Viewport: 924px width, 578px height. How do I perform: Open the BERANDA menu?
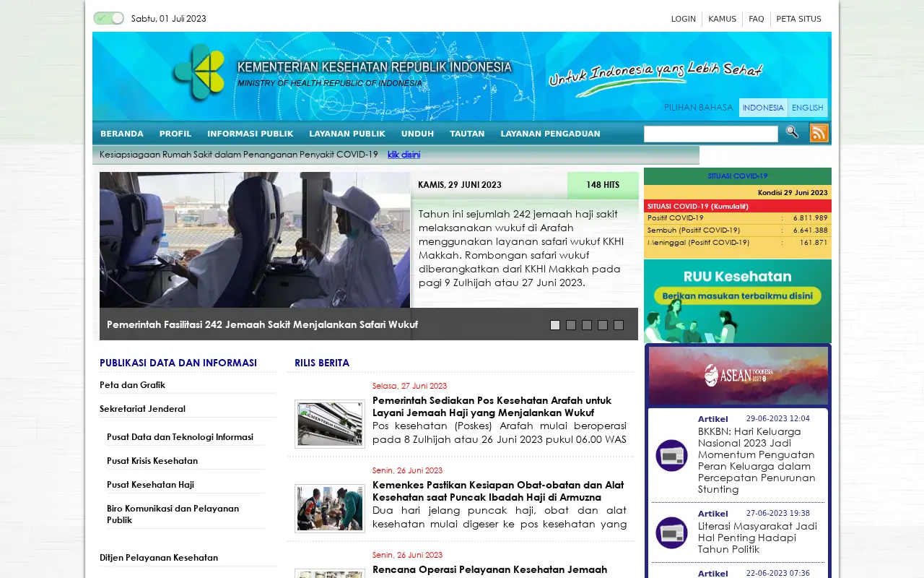[x=122, y=134]
